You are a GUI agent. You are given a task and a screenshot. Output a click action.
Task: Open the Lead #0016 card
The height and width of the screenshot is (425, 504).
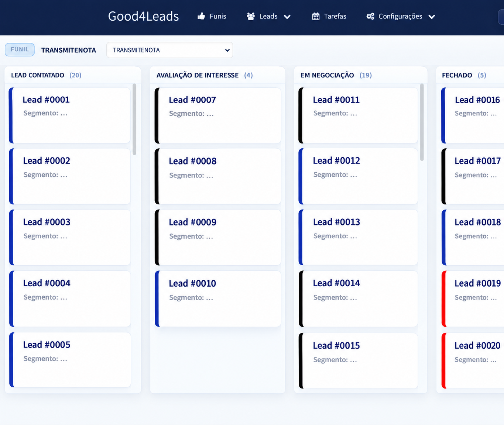(473, 115)
